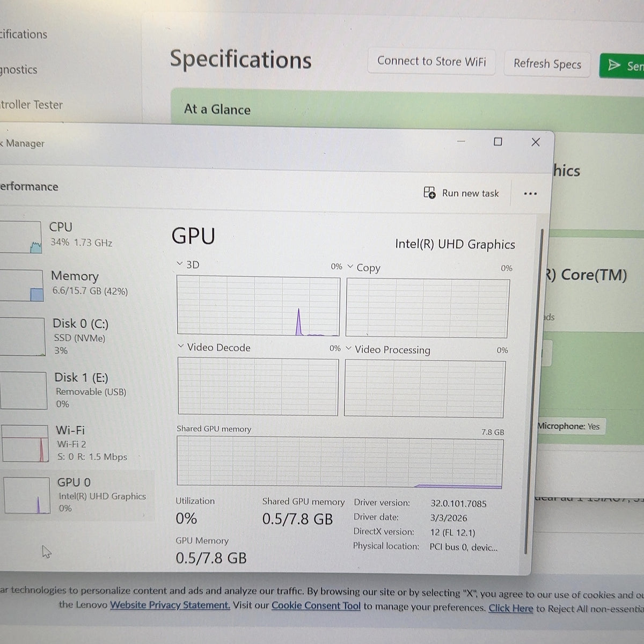Open the Diagnostics sidebar item
The height and width of the screenshot is (644, 644).
pyautogui.click(x=19, y=70)
